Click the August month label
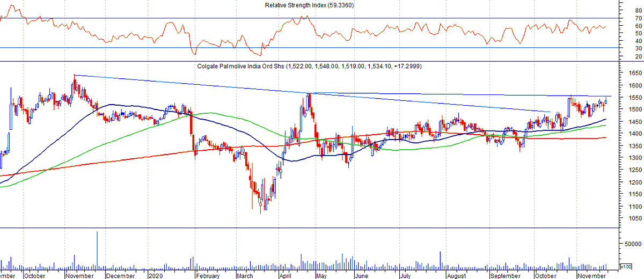The height and width of the screenshot is (279, 644). 456,276
